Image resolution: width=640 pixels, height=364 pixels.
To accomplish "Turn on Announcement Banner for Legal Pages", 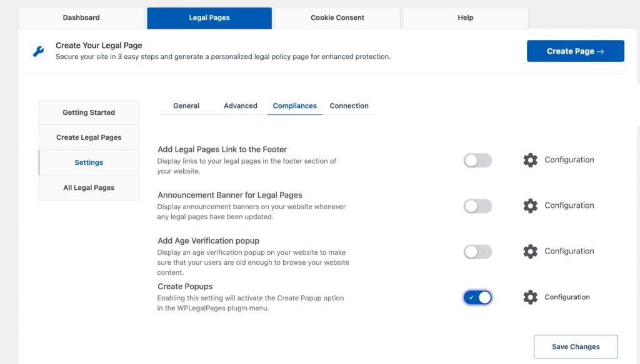I will [x=477, y=205].
